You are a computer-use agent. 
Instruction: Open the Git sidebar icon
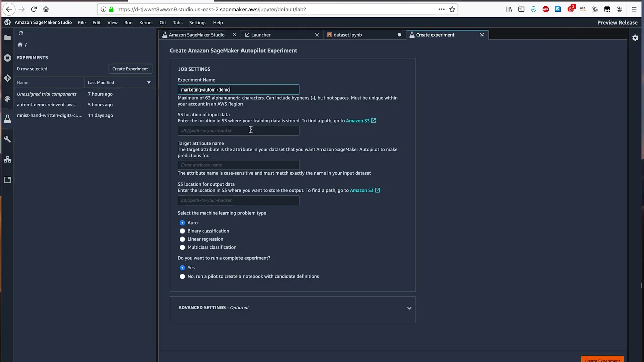tap(7, 78)
